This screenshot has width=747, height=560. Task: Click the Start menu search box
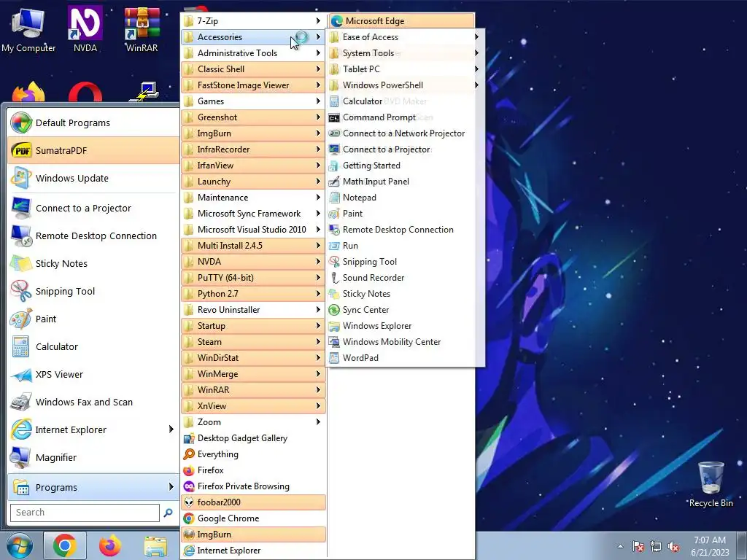pyautogui.click(x=85, y=513)
